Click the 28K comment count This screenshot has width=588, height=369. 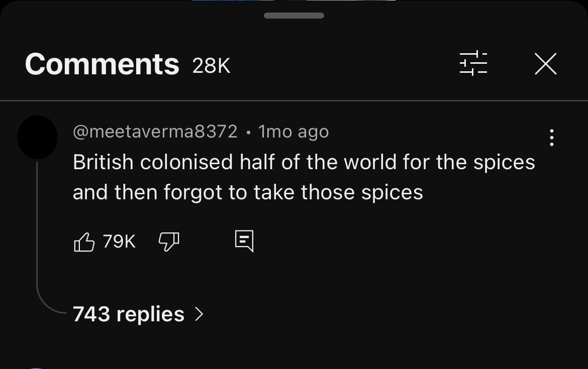tap(211, 65)
